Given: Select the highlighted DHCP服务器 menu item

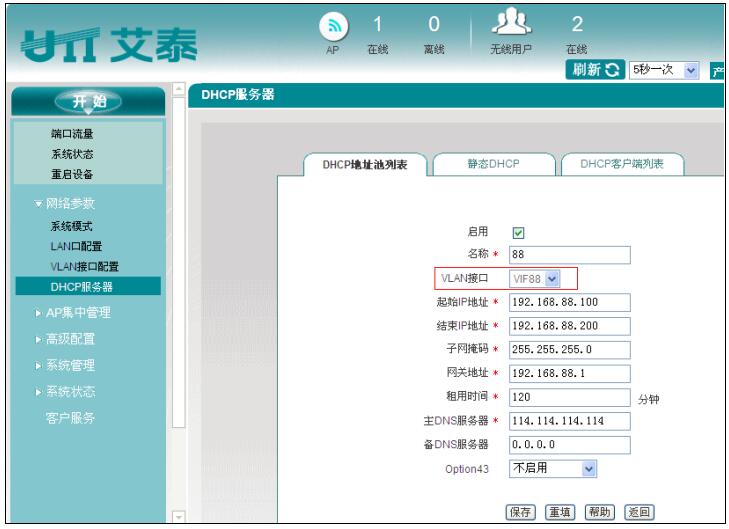Looking at the screenshot, I should (88, 286).
